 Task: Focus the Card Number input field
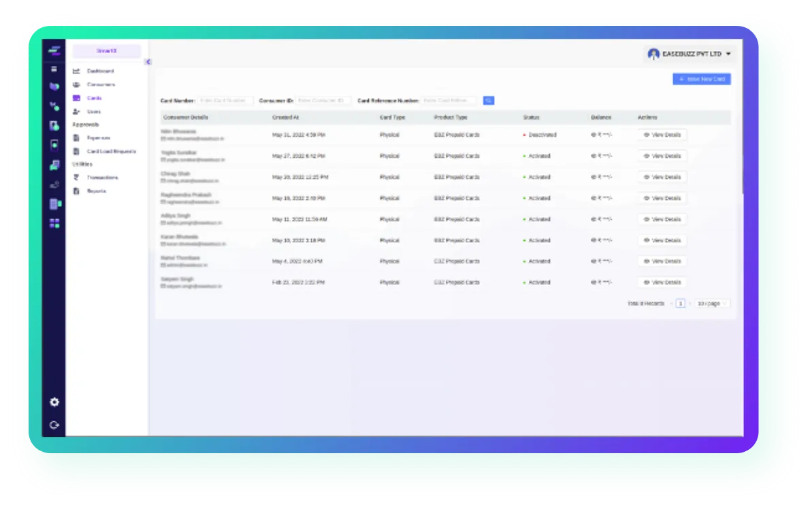tap(225, 101)
